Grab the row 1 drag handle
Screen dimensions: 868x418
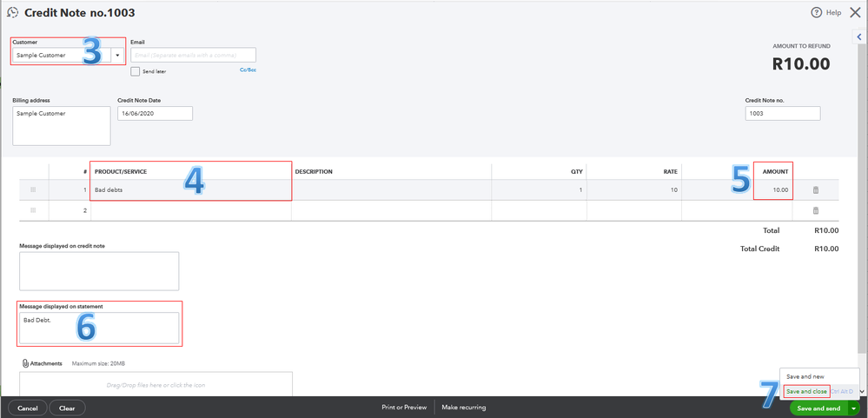click(x=33, y=190)
